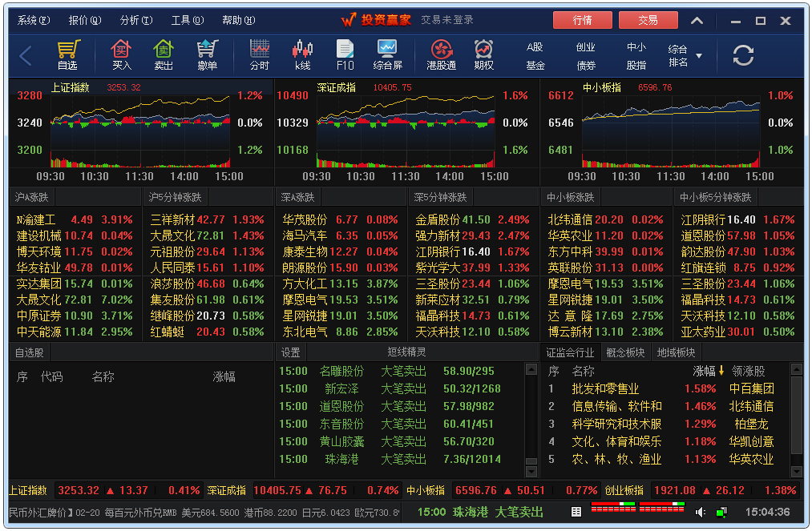Select the 基金 link
The width and height of the screenshot is (812, 531).
(x=535, y=65)
